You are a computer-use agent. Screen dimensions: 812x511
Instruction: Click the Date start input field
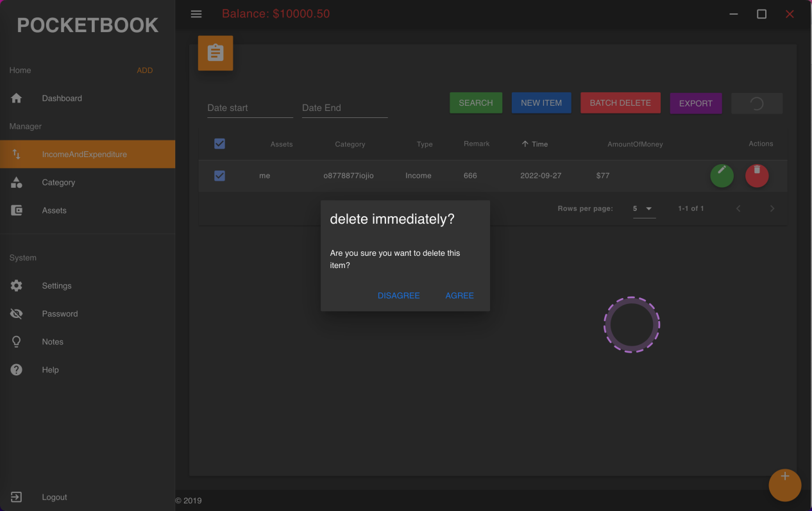[250, 108]
